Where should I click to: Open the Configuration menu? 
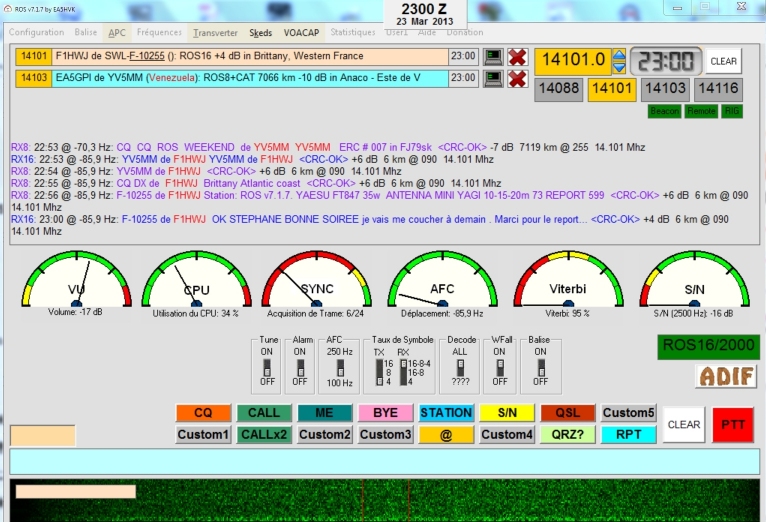(x=36, y=33)
